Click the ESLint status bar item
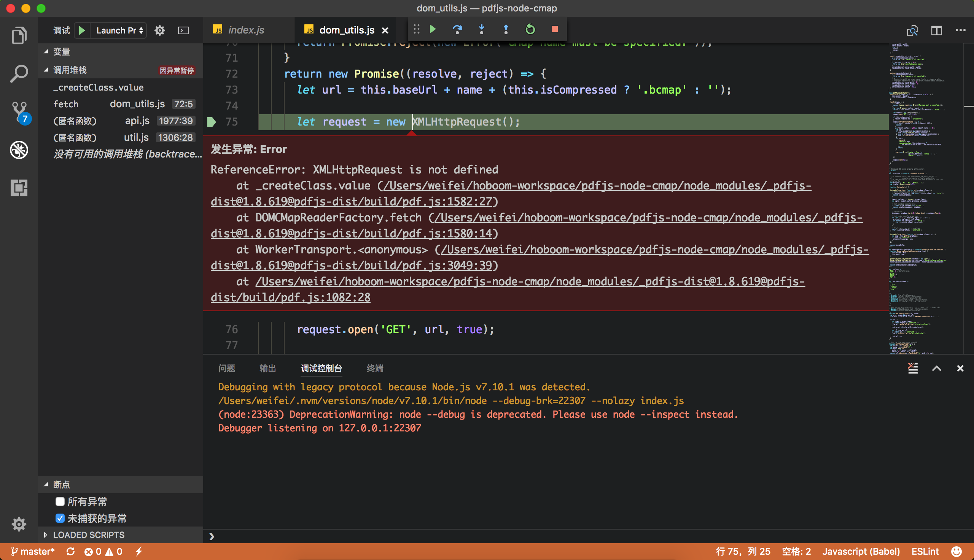The image size is (974, 560). pos(925,552)
